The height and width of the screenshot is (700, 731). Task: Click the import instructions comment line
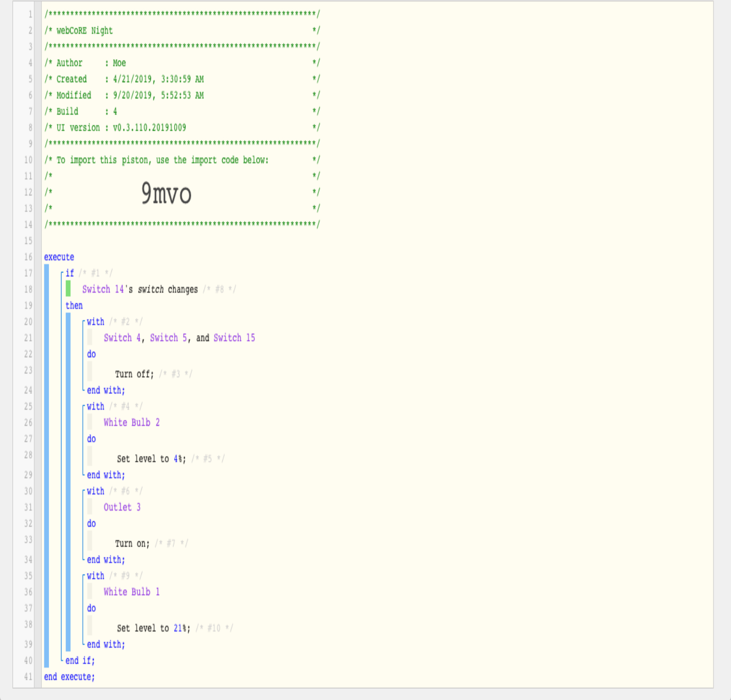click(x=182, y=160)
